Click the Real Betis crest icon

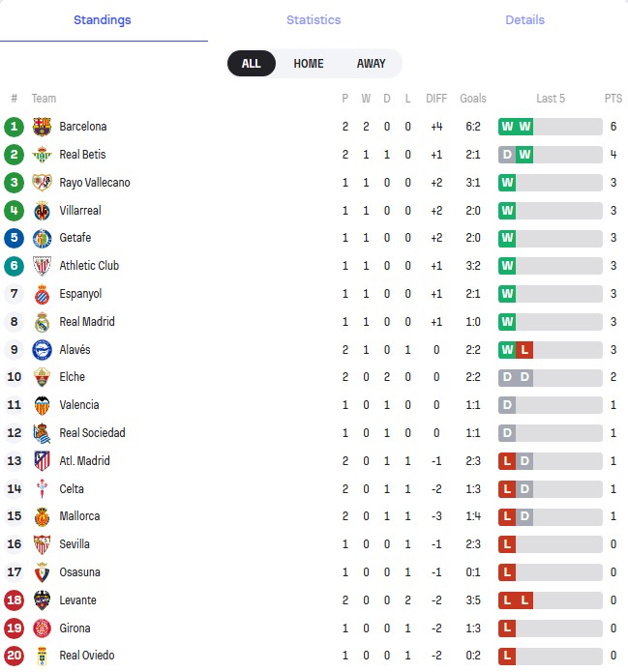(42, 155)
